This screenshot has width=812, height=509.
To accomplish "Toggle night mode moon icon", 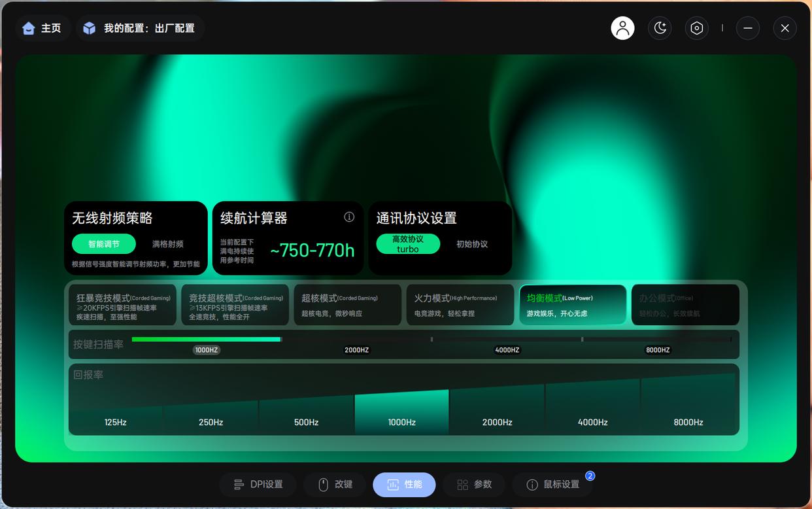I will [660, 28].
